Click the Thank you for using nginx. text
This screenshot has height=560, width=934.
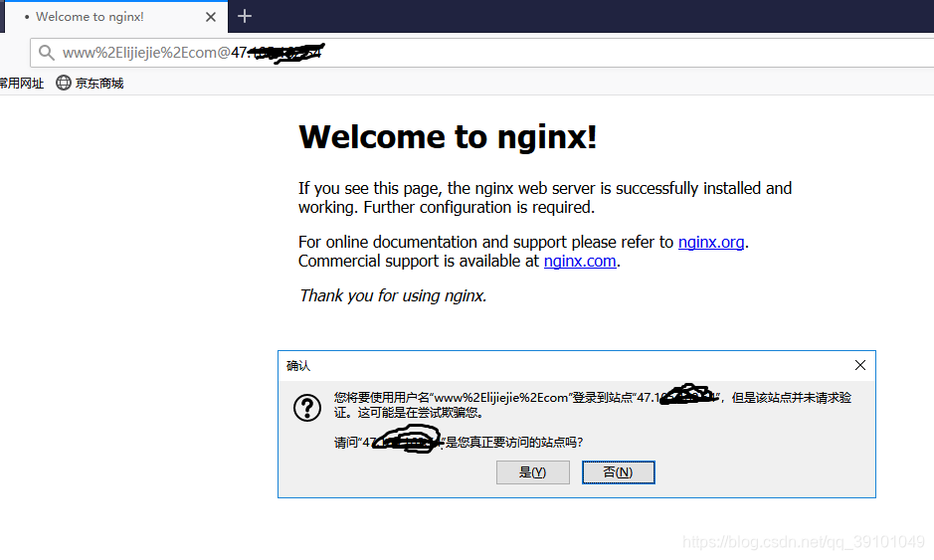pyautogui.click(x=393, y=295)
